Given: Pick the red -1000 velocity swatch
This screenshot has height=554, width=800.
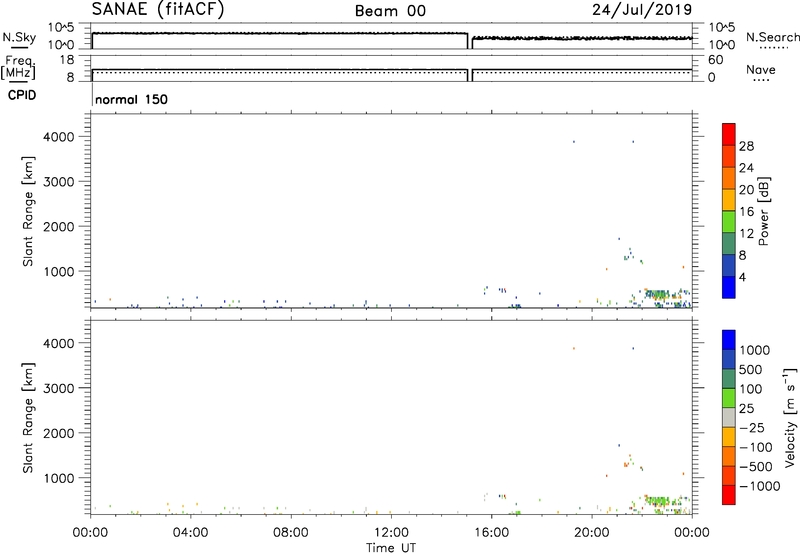Looking at the screenshot, I should pyautogui.click(x=729, y=495).
